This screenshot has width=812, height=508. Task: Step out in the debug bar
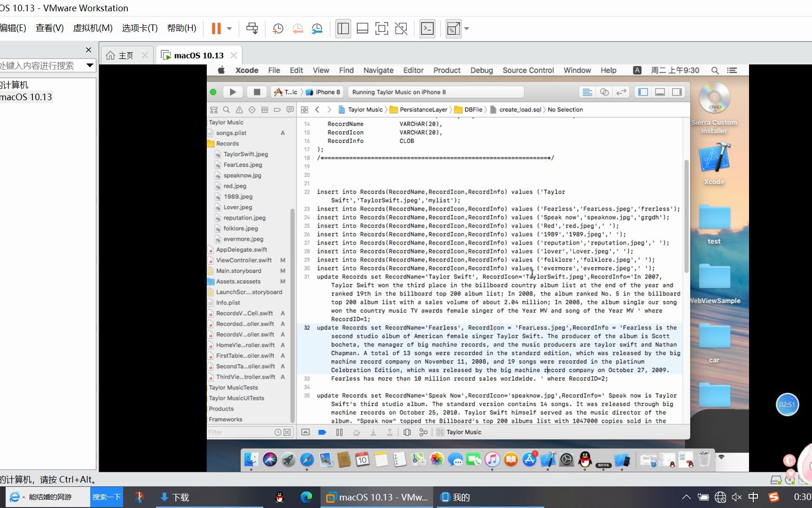[x=390, y=432]
